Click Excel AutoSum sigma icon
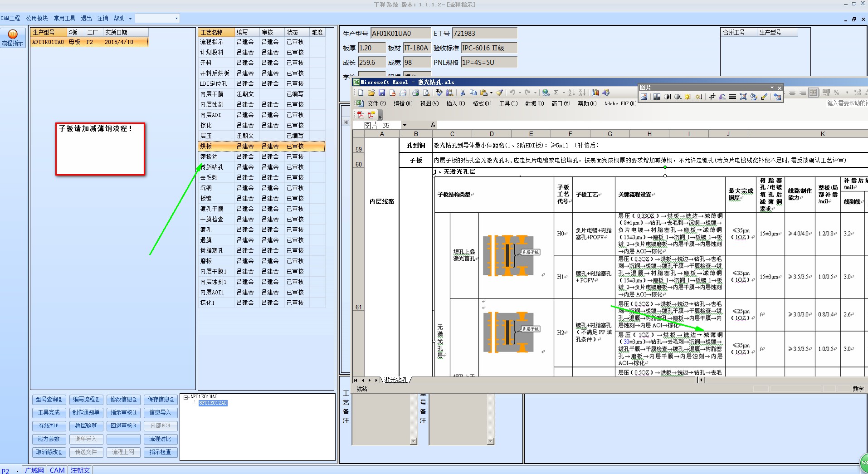This screenshot has width=868, height=474. [x=556, y=93]
